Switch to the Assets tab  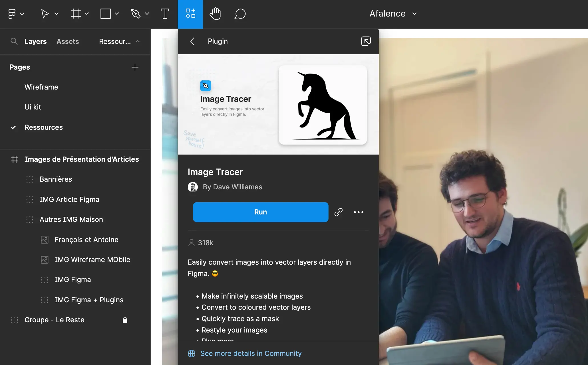[68, 41]
